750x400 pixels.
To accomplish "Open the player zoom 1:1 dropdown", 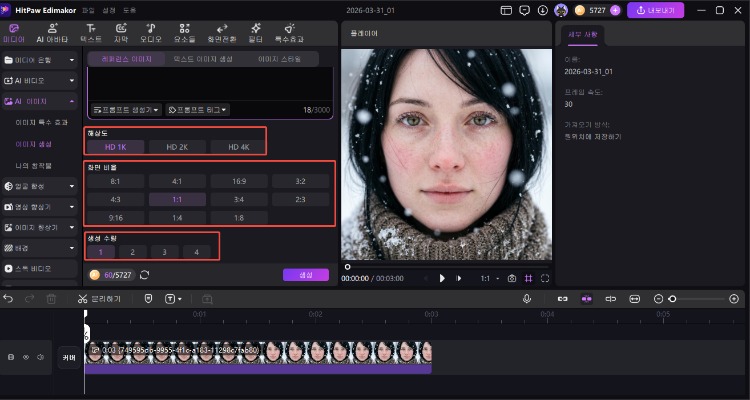I will pos(488,278).
